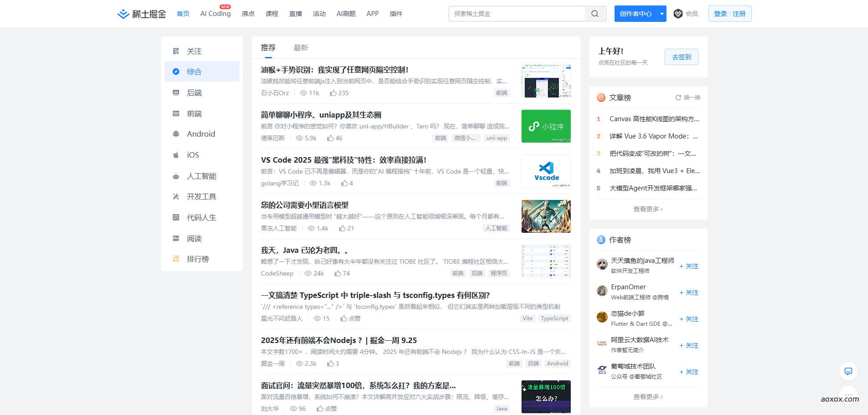Open the 排行榜 sidebar icon
The image size is (868, 415).
point(176,259)
